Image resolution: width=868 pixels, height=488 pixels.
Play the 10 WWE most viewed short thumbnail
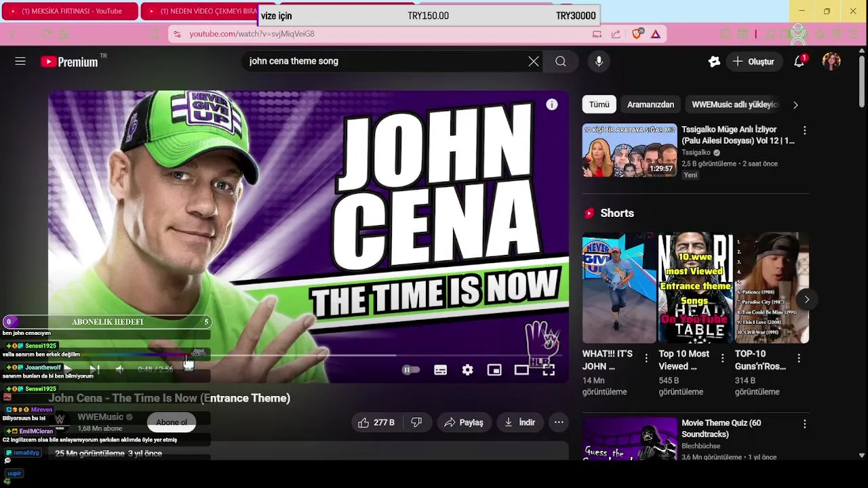click(x=696, y=288)
